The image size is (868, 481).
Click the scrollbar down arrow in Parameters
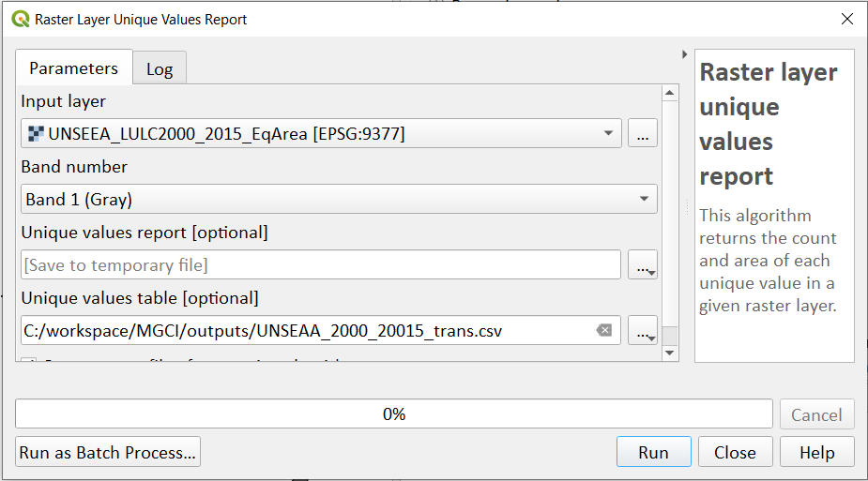tap(670, 353)
